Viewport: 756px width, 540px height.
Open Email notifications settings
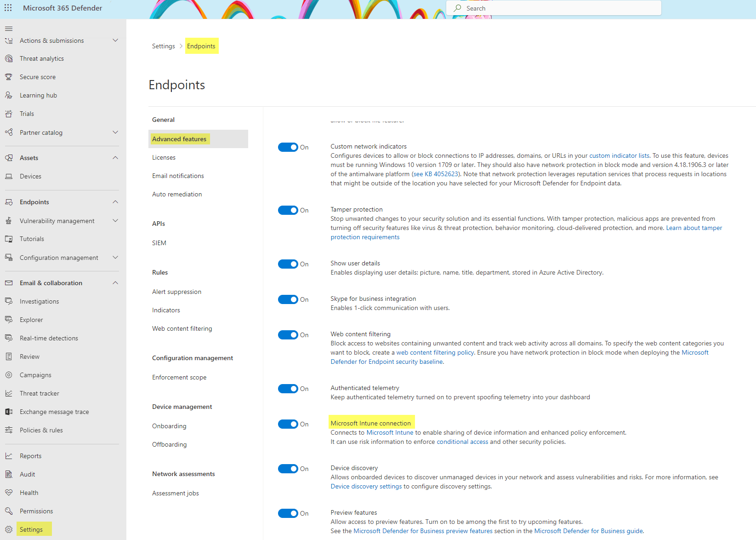pos(178,176)
